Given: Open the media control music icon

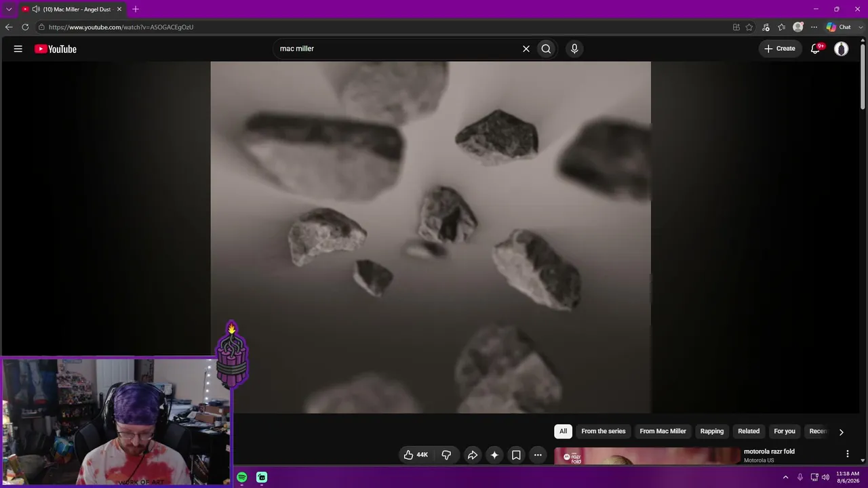Looking at the screenshot, I should pos(766,27).
